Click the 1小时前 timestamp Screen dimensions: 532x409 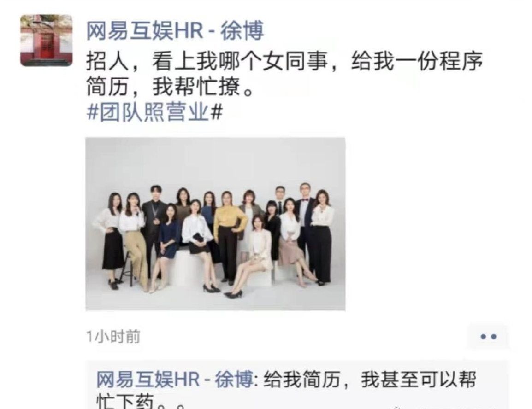tap(113, 337)
